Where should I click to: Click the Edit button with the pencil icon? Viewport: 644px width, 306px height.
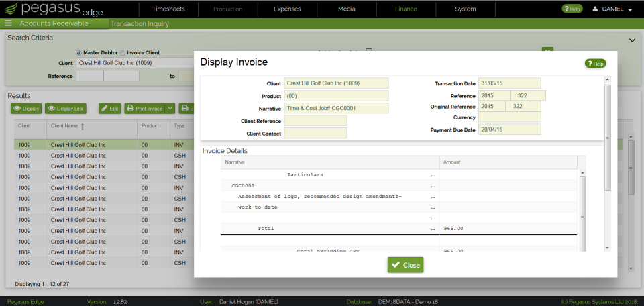pos(109,109)
